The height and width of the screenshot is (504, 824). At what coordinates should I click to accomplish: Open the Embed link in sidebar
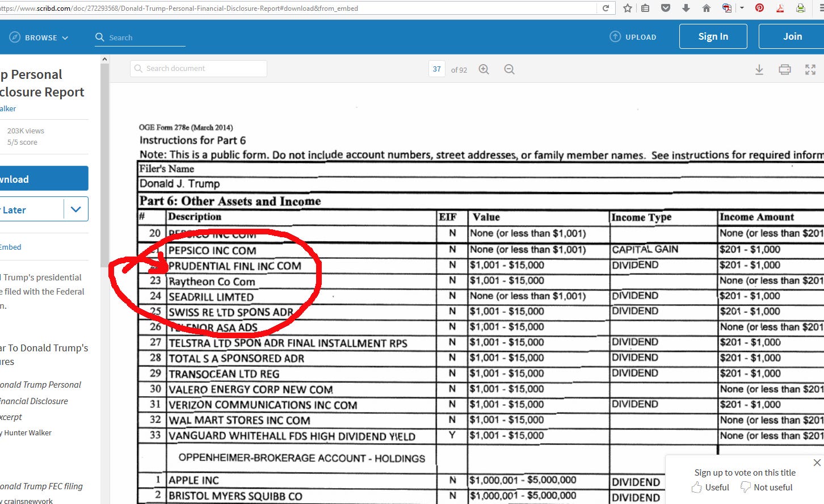tap(10, 247)
